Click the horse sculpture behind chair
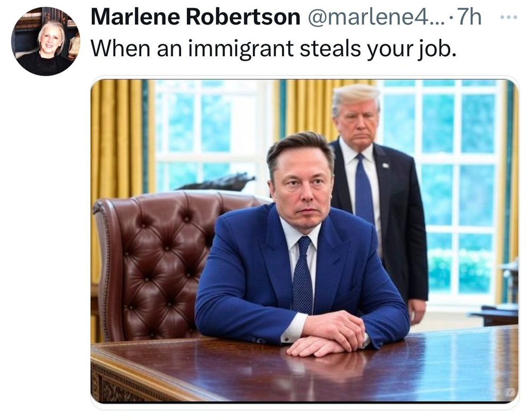 click(217, 182)
